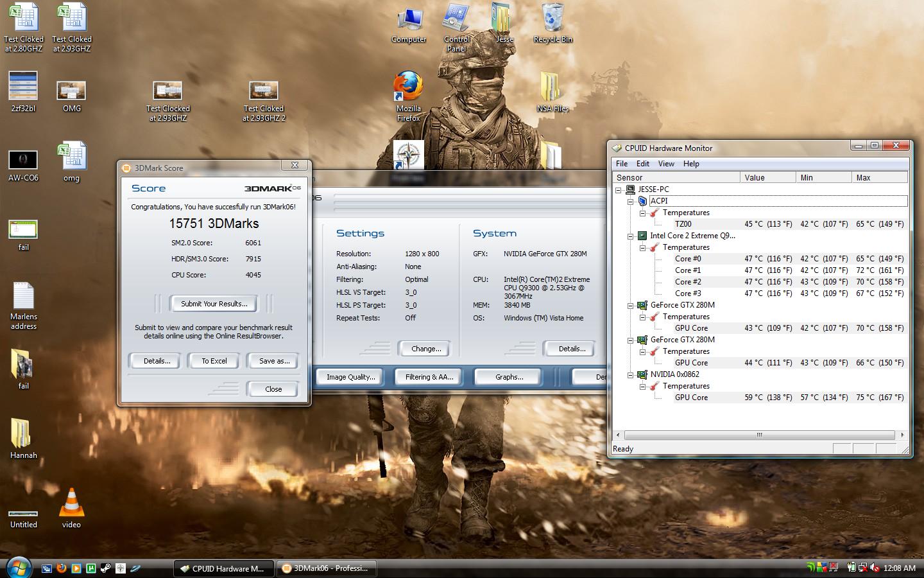Select the Hannah folder icon
924x578 pixels.
[24, 439]
